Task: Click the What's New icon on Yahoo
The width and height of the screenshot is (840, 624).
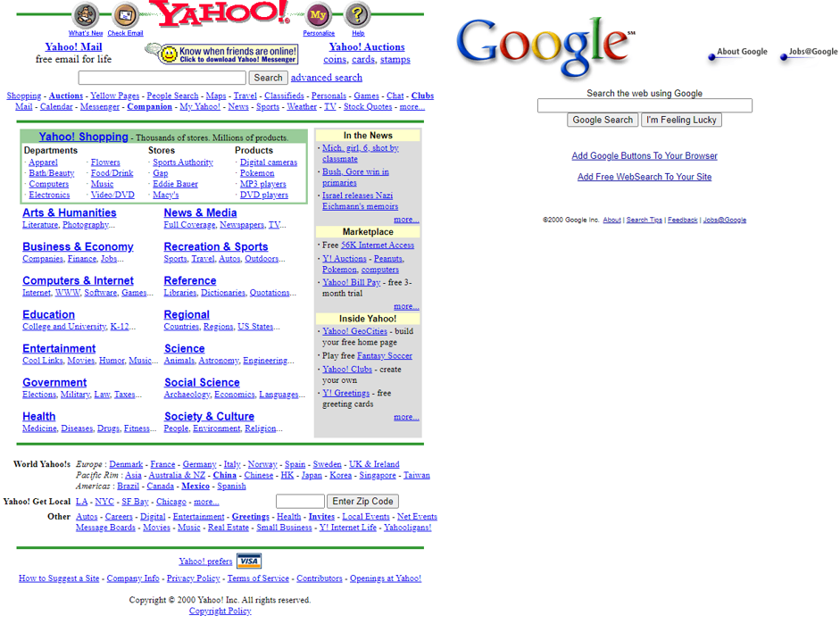Action: click(85, 15)
